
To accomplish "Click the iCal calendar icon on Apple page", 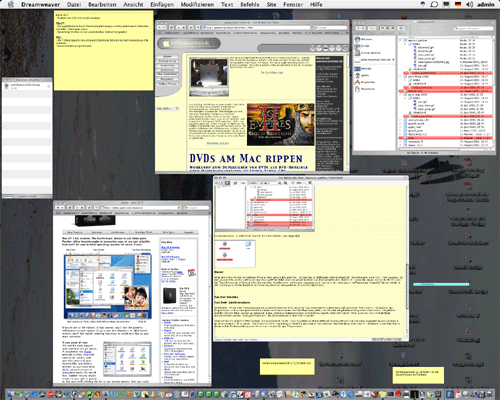I will pyautogui.click(x=192, y=273).
